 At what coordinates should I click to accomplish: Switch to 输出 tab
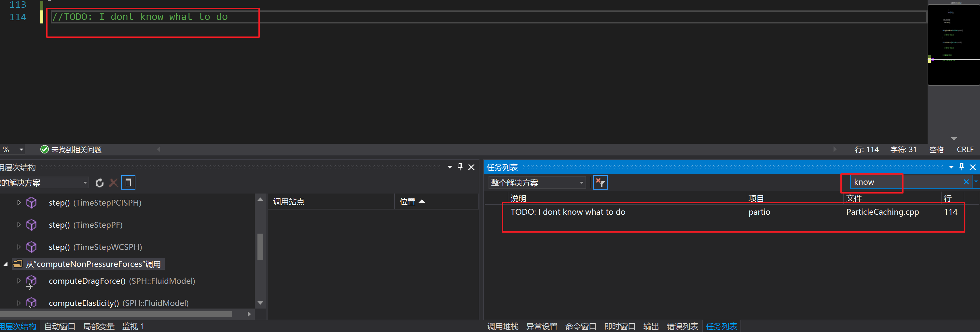pos(651,326)
